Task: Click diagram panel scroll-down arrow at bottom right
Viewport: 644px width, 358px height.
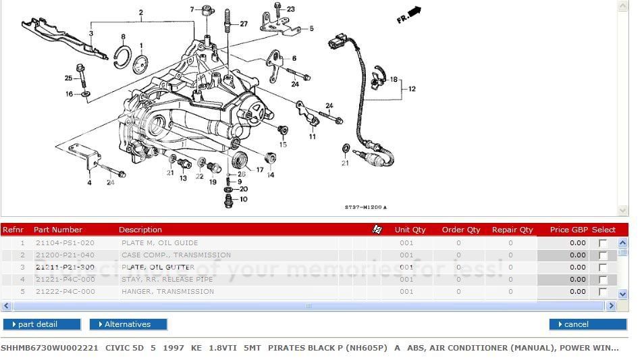Action: click(622, 211)
